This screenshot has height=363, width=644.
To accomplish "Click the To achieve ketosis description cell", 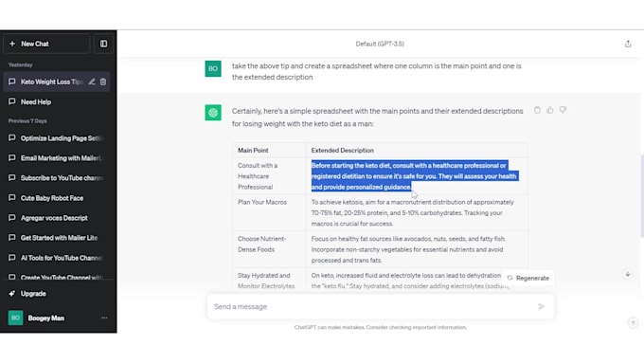I will click(417, 212).
